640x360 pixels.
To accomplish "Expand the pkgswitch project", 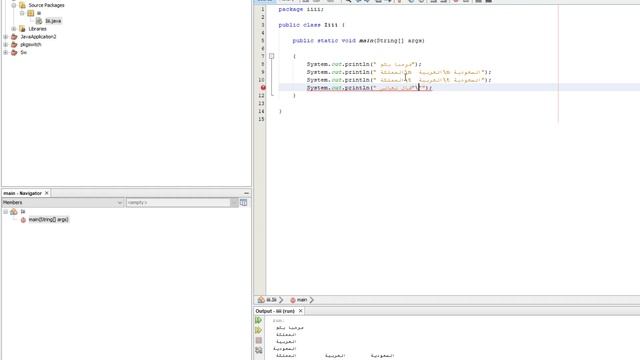I will click(x=6, y=44).
